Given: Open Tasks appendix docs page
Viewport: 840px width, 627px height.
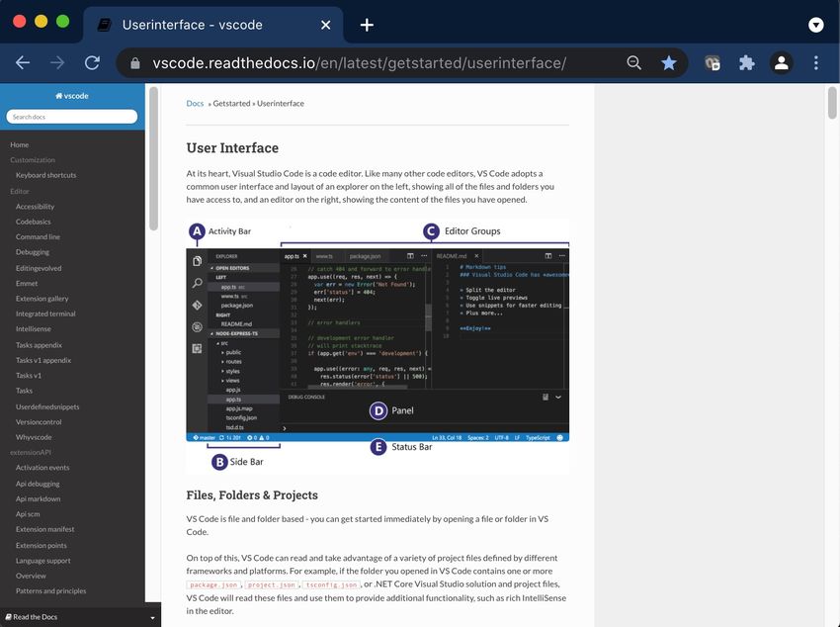Looking at the screenshot, I should point(39,345).
